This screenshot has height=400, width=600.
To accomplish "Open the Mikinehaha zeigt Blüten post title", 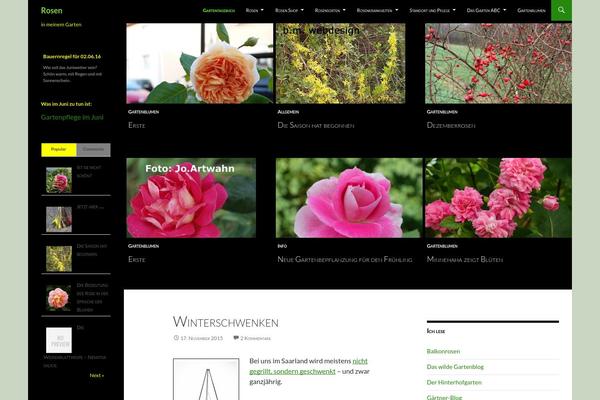I will [465, 260].
